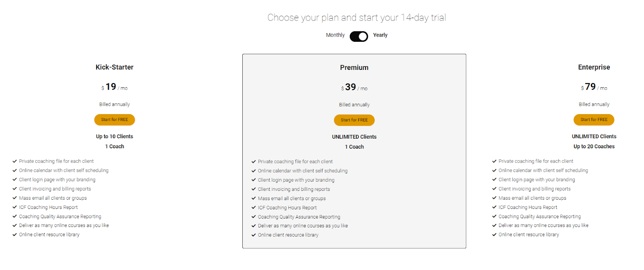Click checkmark beside Kick-Starter private coaching file

tap(14, 161)
